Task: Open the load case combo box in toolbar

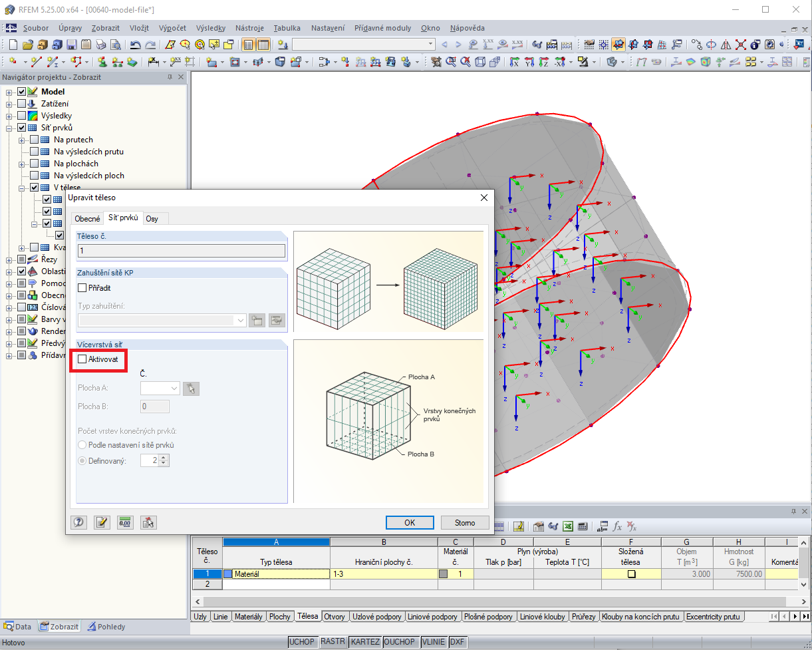Action: (x=364, y=45)
